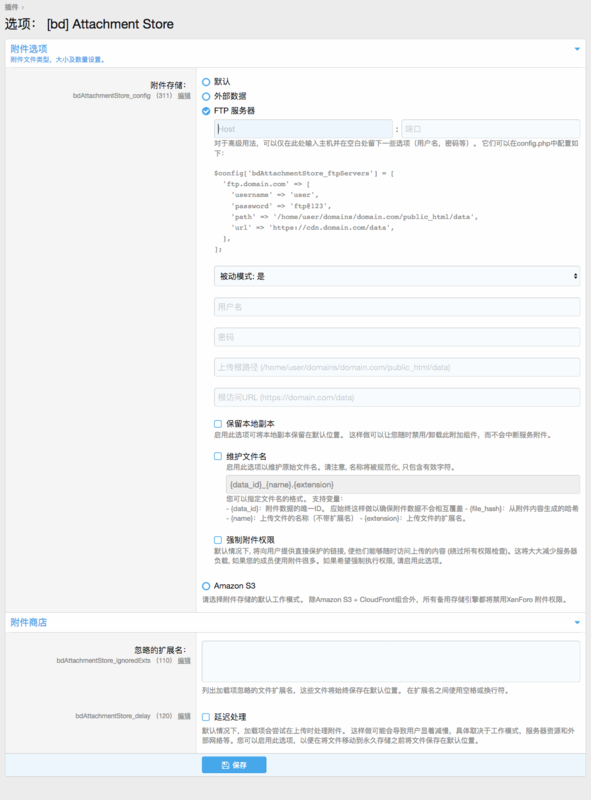Screen dimensions: 591x800
Task: Collapse the 附件选项 section arrow
Action: pyautogui.click(x=577, y=49)
